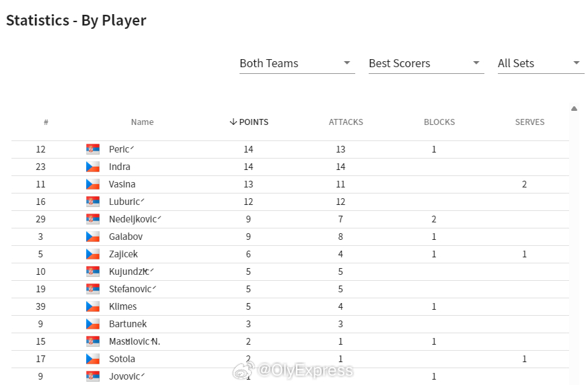
Task: Sort table by ATTACKS column
Action: (346, 122)
